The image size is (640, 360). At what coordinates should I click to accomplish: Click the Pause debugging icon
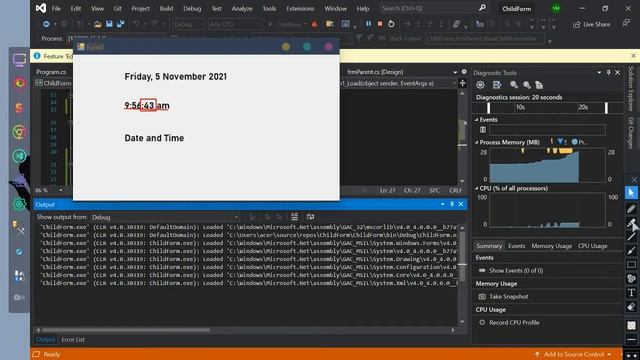coord(368,24)
